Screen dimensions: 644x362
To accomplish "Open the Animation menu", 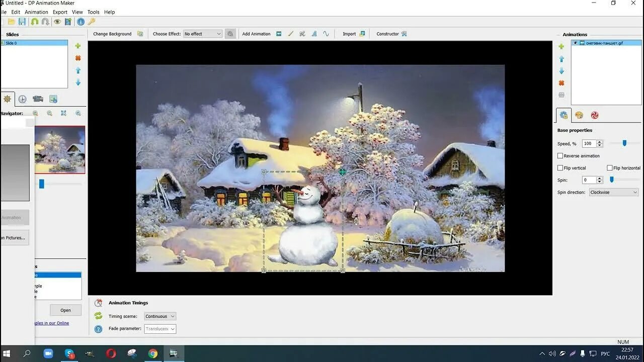I will click(36, 12).
